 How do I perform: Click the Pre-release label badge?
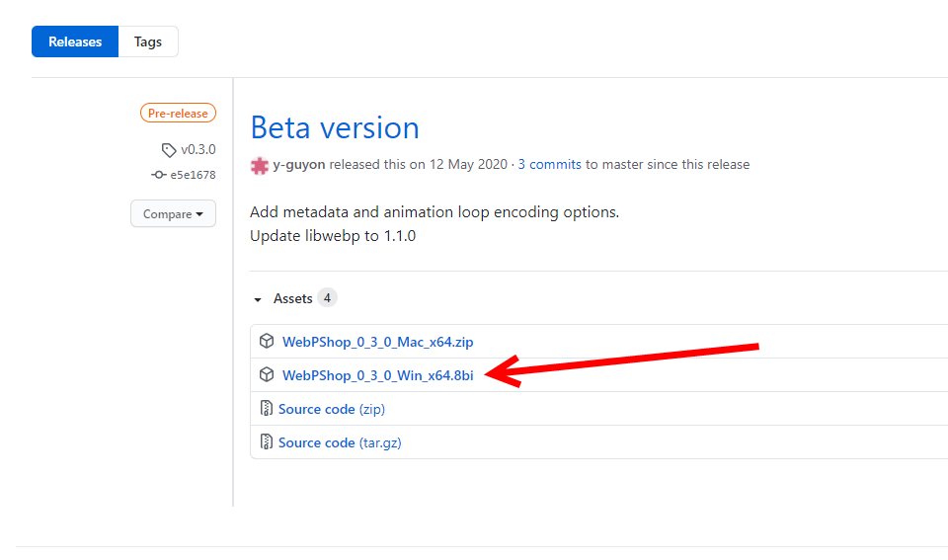(178, 114)
